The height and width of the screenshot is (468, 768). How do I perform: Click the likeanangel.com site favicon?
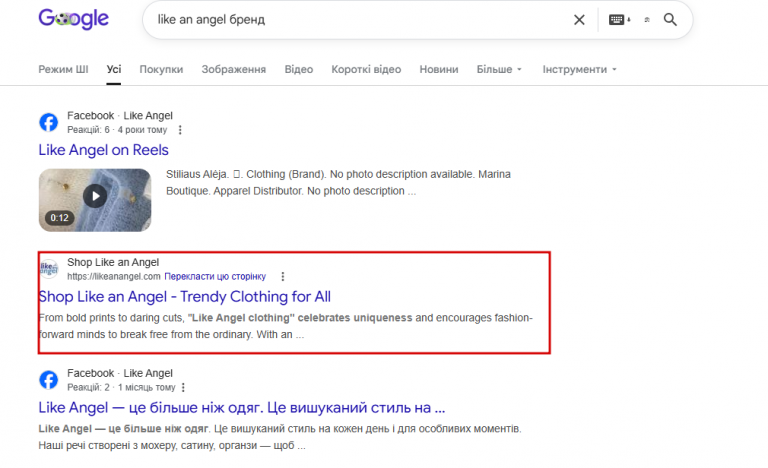tap(48, 269)
